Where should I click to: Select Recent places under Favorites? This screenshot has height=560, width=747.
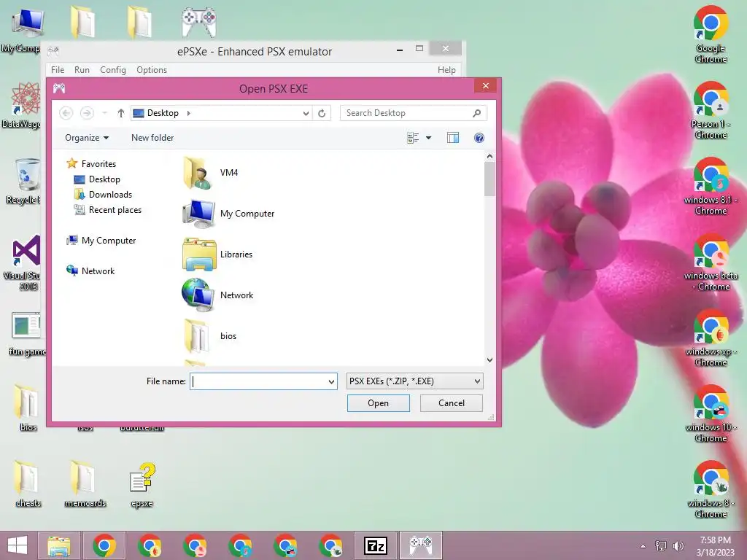point(108,210)
